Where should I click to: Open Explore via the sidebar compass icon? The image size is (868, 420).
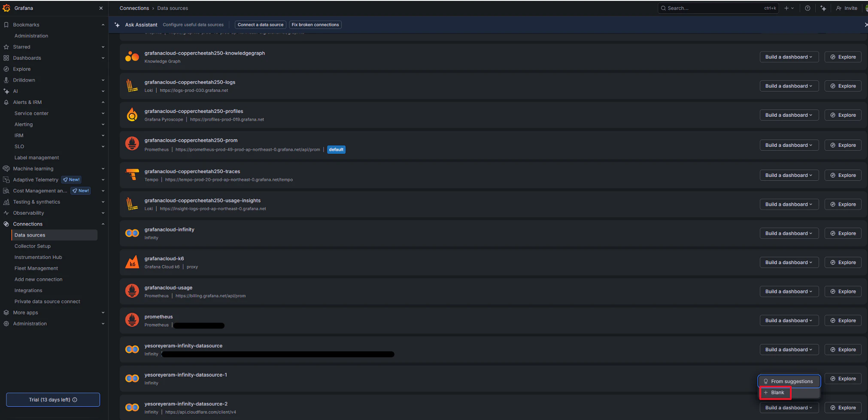pos(6,69)
